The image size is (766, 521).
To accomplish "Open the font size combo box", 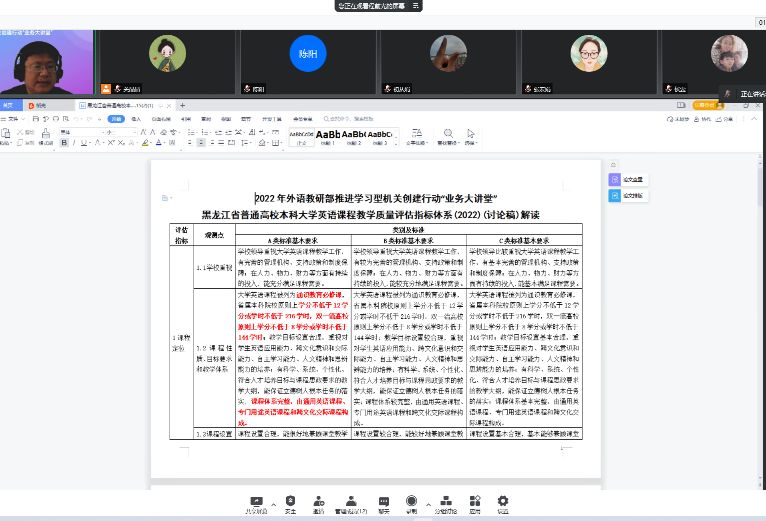I will click(121, 132).
